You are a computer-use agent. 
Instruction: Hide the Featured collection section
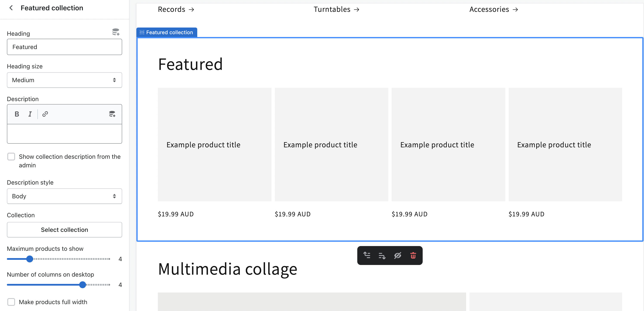point(397,255)
